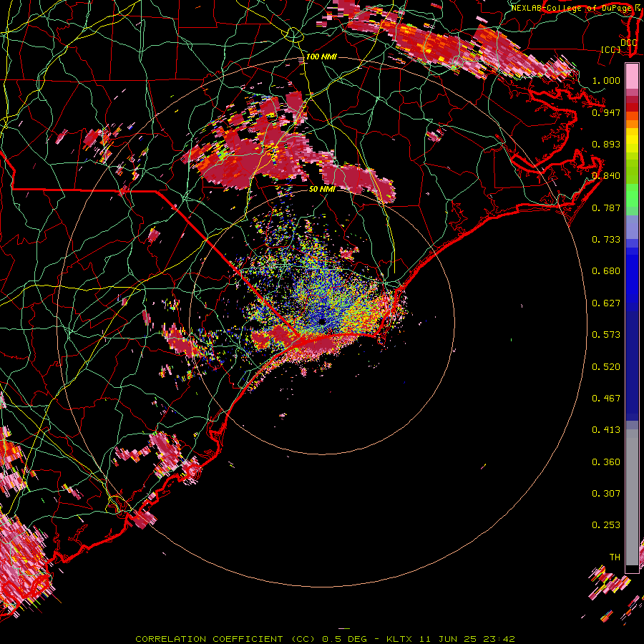Select the 0.413 scale value
Viewport: 644px width, 644px height.
pos(606,430)
